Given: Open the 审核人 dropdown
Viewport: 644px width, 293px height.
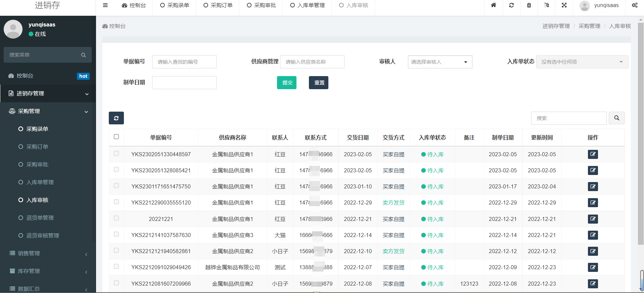Looking at the screenshot, I should coord(440,62).
